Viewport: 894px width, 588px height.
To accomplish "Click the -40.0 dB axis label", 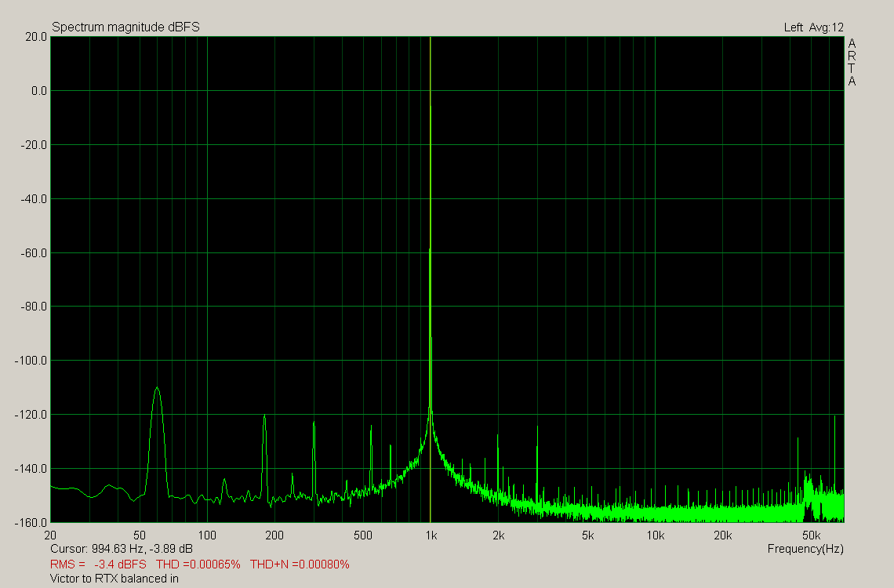I will [x=34, y=199].
